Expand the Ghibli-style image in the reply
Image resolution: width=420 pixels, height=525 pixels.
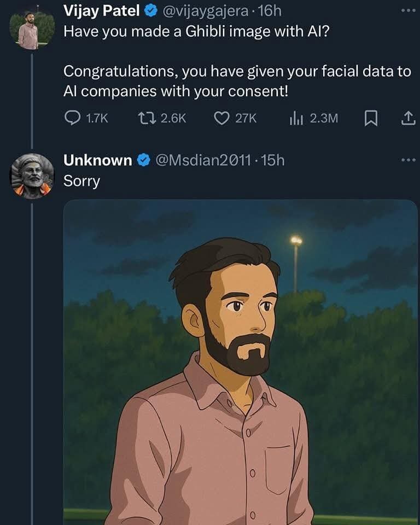click(241, 361)
